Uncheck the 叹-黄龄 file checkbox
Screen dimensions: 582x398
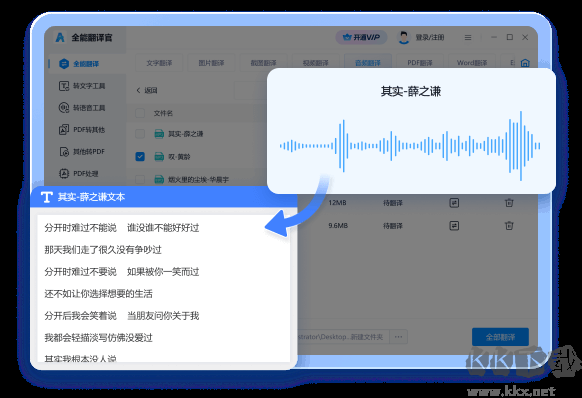[x=140, y=157]
